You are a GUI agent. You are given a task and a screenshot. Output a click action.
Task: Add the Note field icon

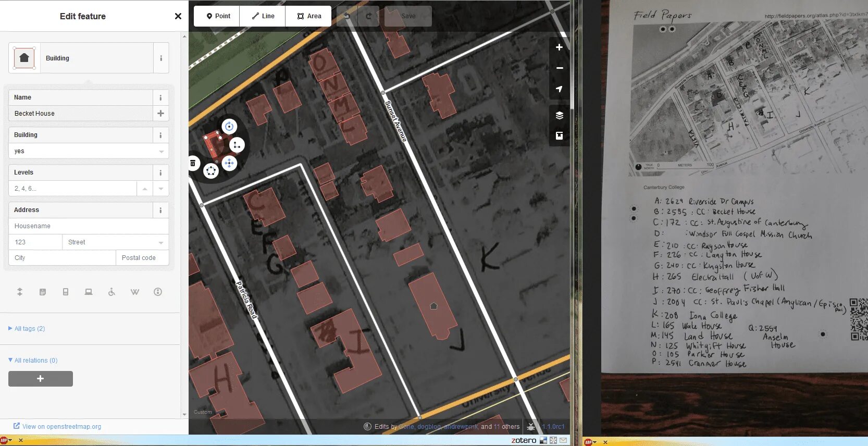point(43,292)
